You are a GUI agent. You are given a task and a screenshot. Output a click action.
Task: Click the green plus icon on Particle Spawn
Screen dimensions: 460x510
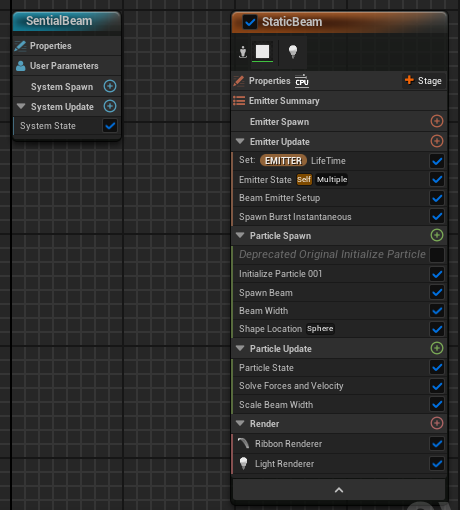pyautogui.click(x=437, y=235)
